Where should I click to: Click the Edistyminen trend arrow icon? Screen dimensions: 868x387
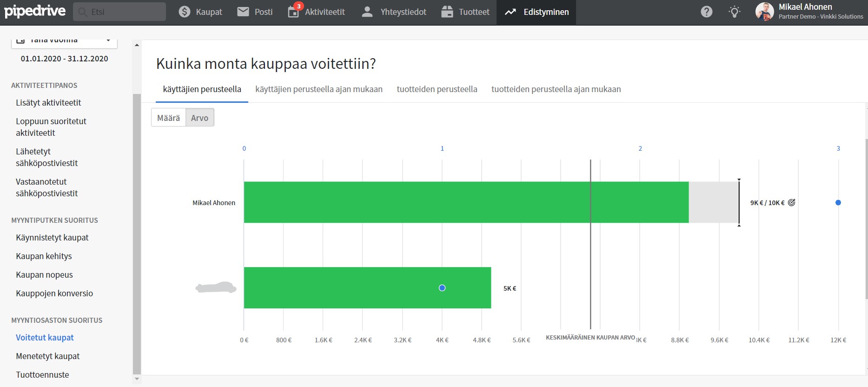pyautogui.click(x=510, y=12)
